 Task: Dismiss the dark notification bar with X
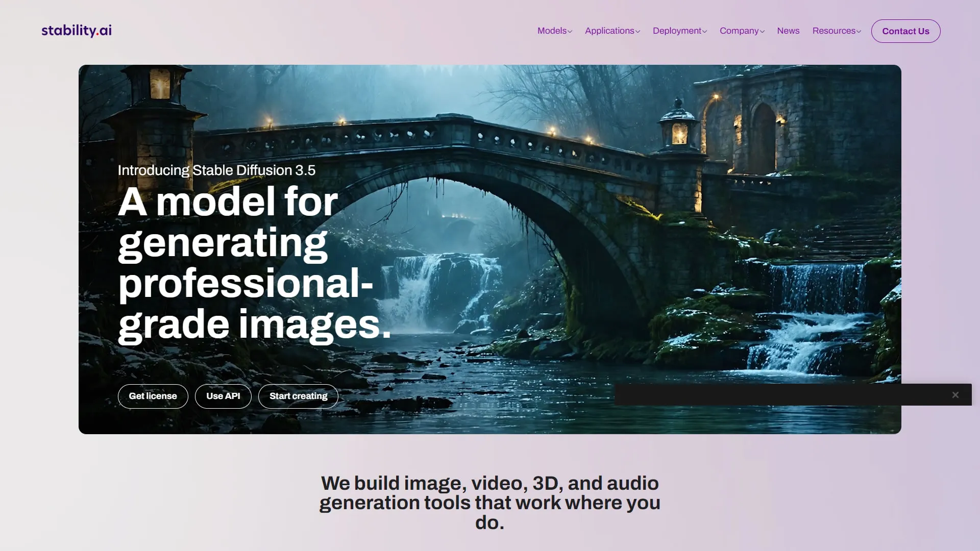pos(955,395)
